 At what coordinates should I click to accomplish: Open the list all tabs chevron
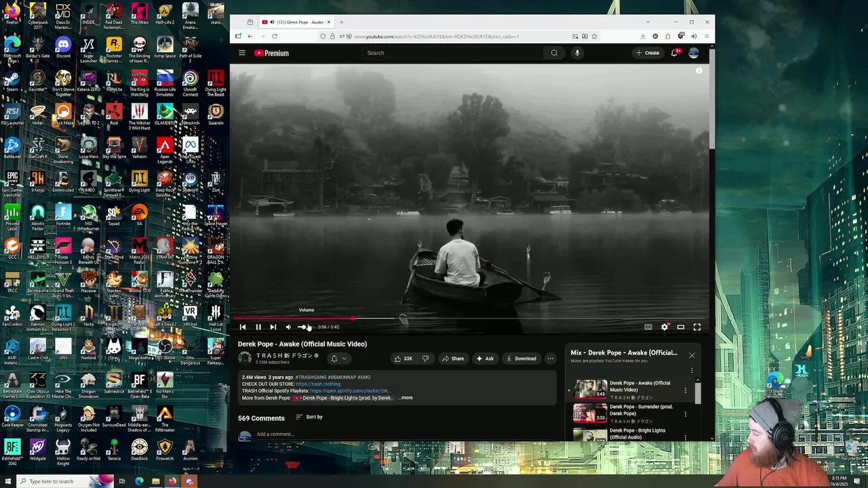pos(648,22)
